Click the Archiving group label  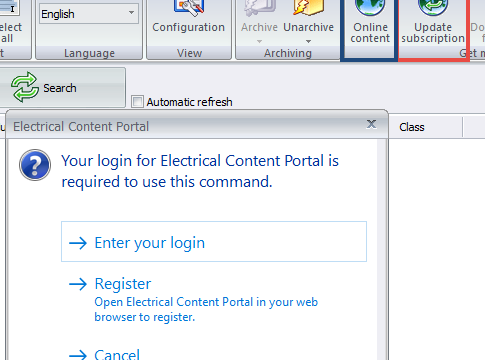click(x=288, y=53)
